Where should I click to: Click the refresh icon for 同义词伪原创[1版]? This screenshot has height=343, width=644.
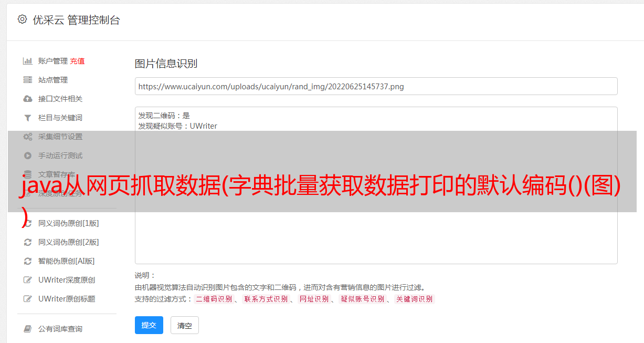coord(28,223)
